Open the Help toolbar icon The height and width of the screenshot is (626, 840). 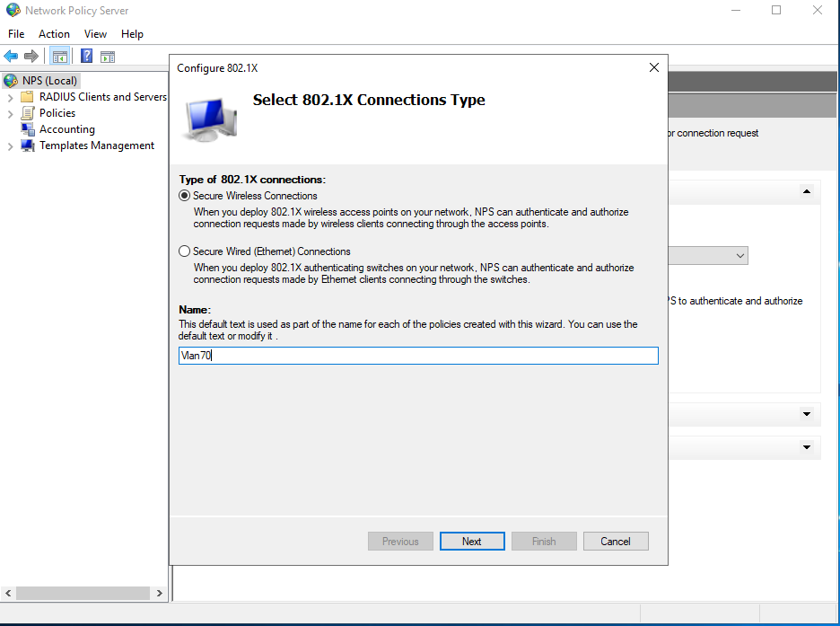coord(86,56)
